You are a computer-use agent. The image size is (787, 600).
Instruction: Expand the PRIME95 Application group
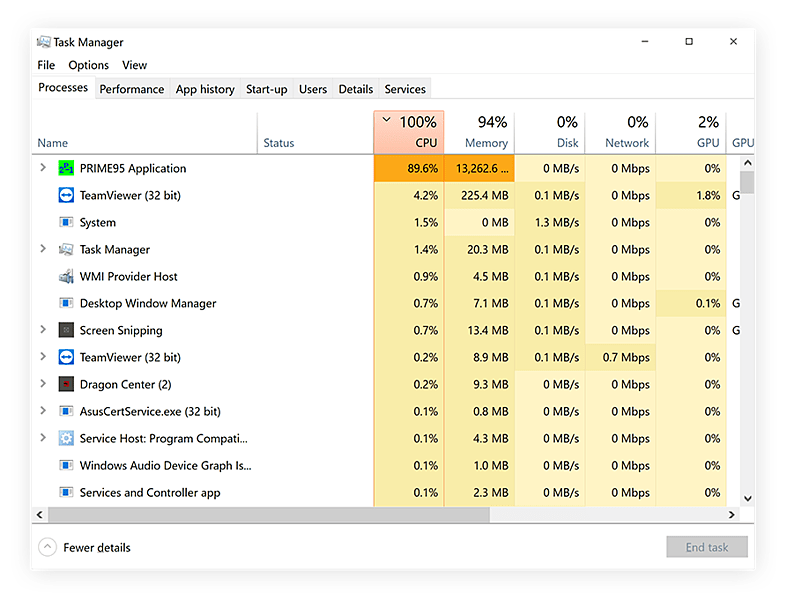point(43,167)
